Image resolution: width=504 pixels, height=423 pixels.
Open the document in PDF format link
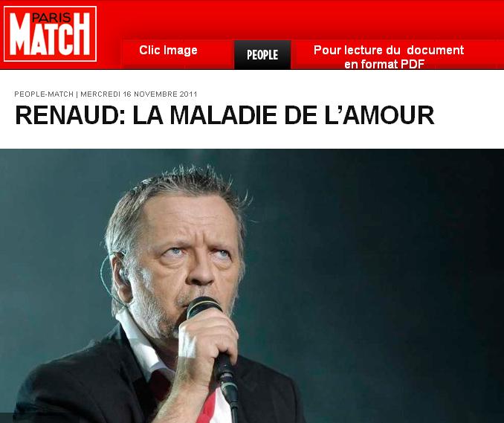pos(388,57)
